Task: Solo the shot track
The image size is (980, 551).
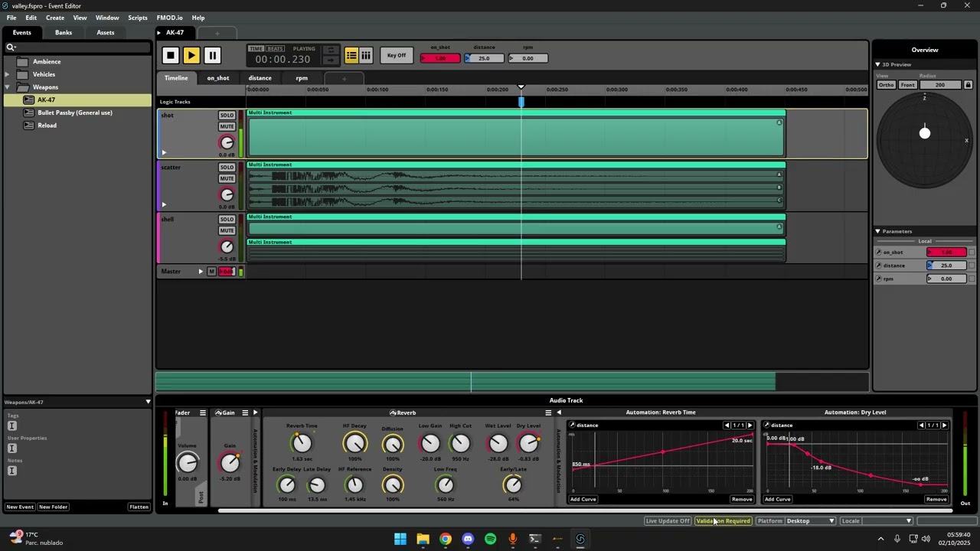Action: coord(227,116)
